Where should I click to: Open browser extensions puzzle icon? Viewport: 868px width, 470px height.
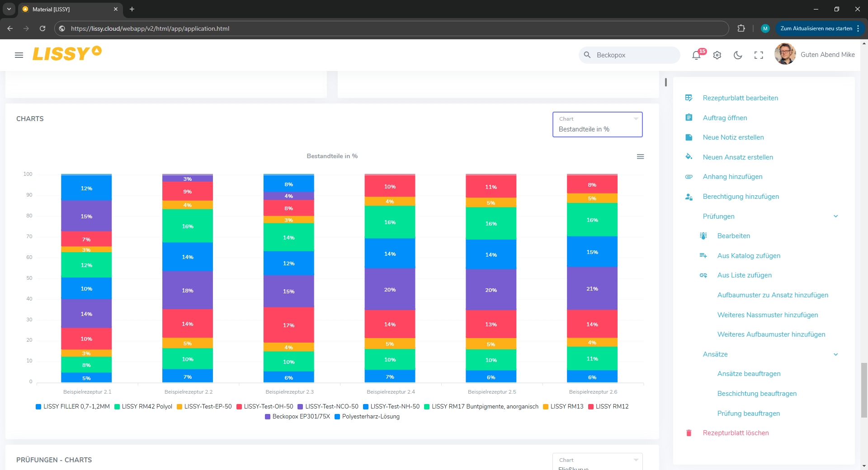click(x=741, y=28)
